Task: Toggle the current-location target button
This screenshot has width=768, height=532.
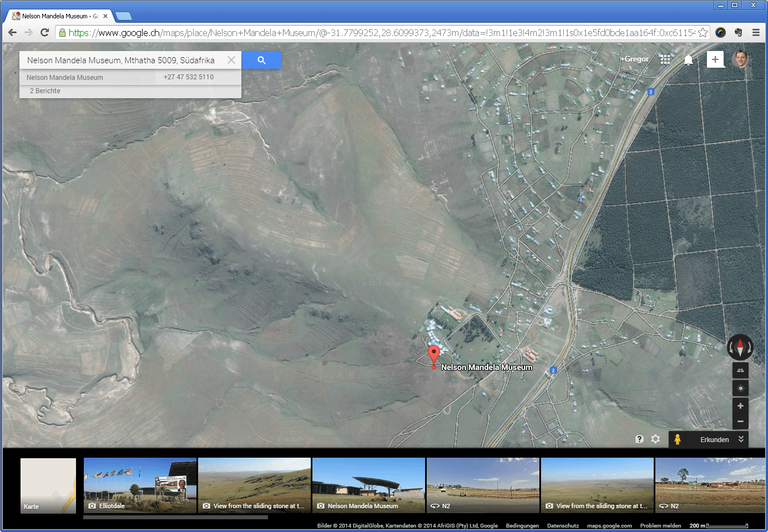Action: tap(740, 388)
